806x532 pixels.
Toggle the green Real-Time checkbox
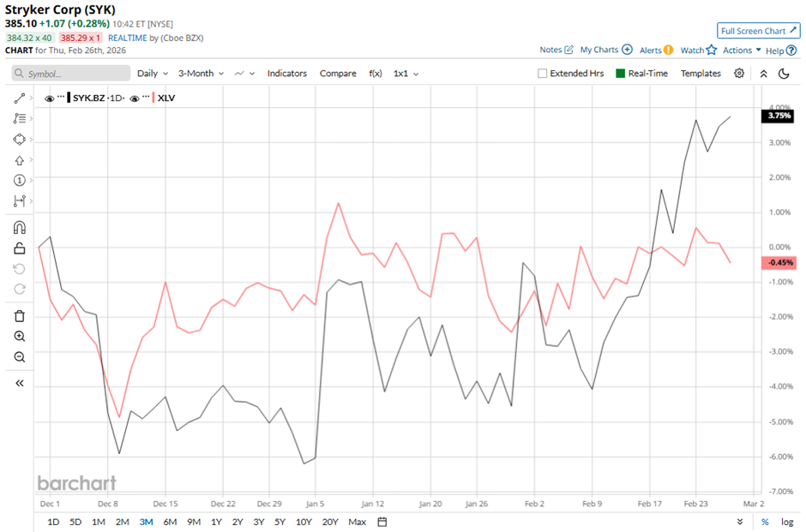[621, 74]
